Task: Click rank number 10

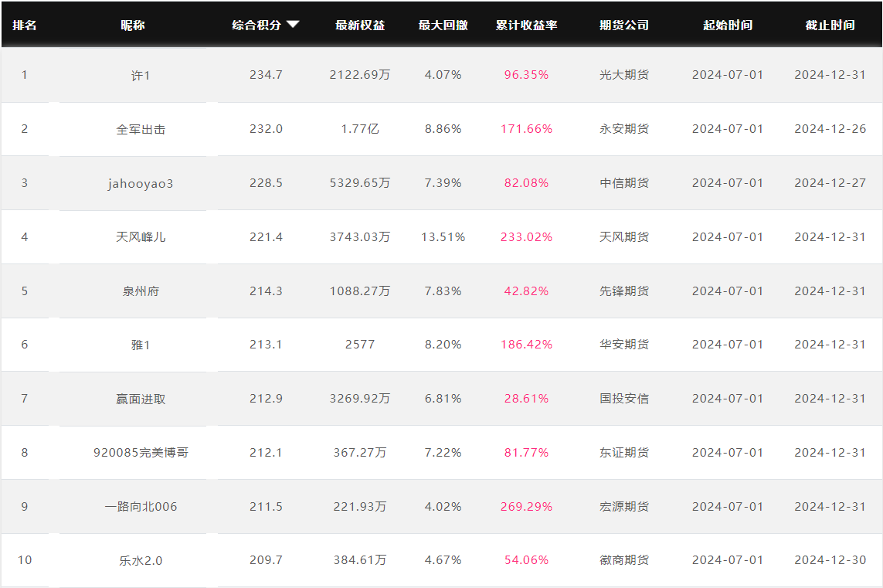Action: 25,560
